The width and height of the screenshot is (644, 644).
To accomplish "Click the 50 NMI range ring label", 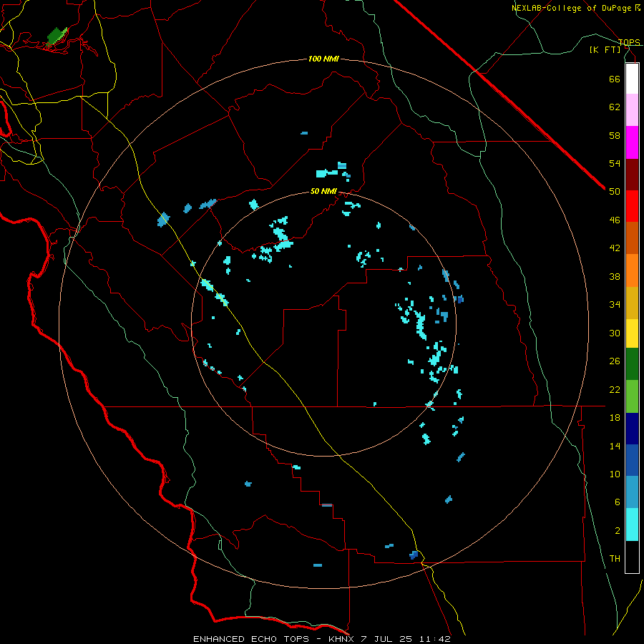I will coord(323,191).
